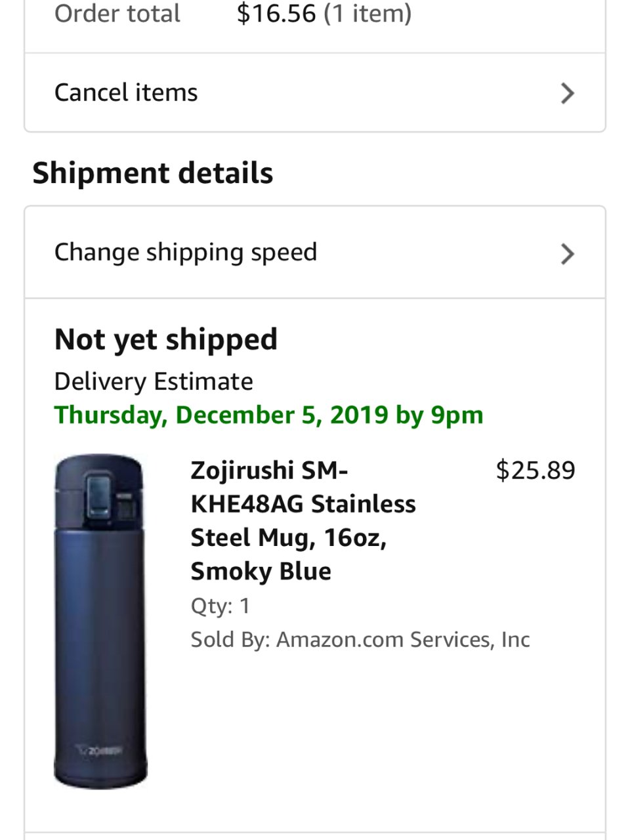630x840 pixels.
Task: Expand the Change shipping speed arrow
Action: click(568, 253)
